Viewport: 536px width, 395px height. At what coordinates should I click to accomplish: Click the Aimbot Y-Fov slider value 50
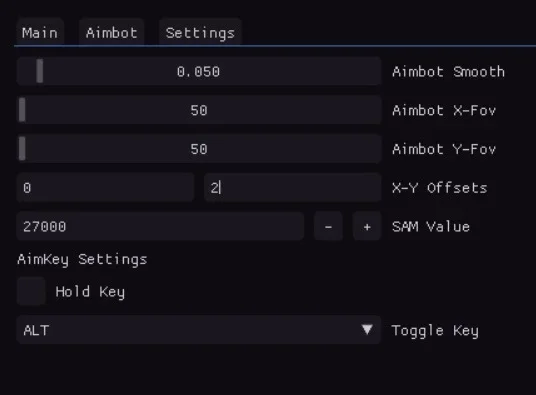pyautogui.click(x=199, y=149)
